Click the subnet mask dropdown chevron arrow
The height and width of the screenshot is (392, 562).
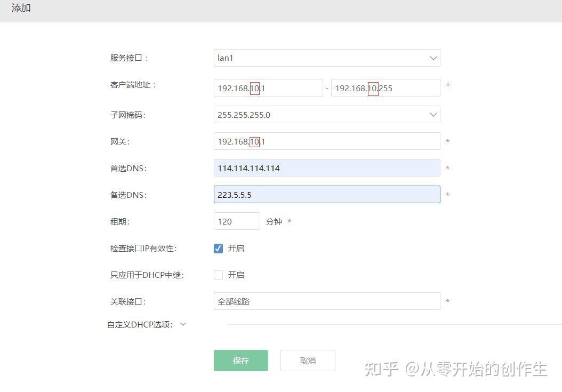tap(432, 114)
